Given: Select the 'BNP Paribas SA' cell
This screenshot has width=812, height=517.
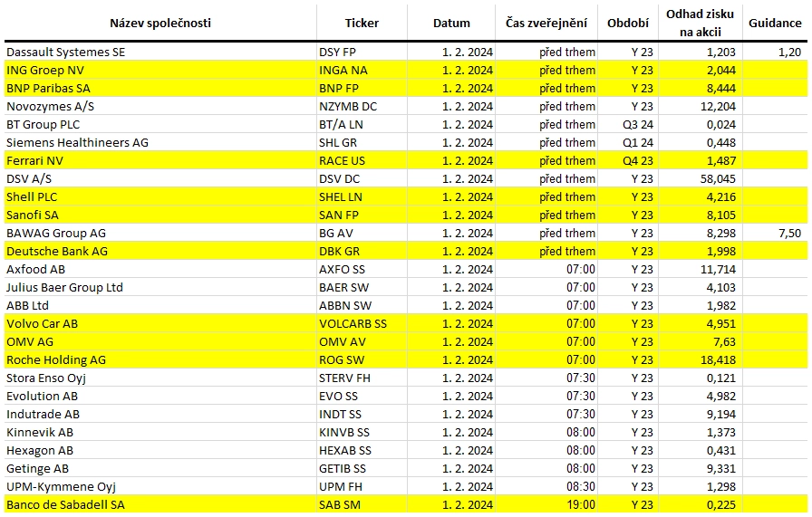Looking at the screenshot, I should pos(160,88).
